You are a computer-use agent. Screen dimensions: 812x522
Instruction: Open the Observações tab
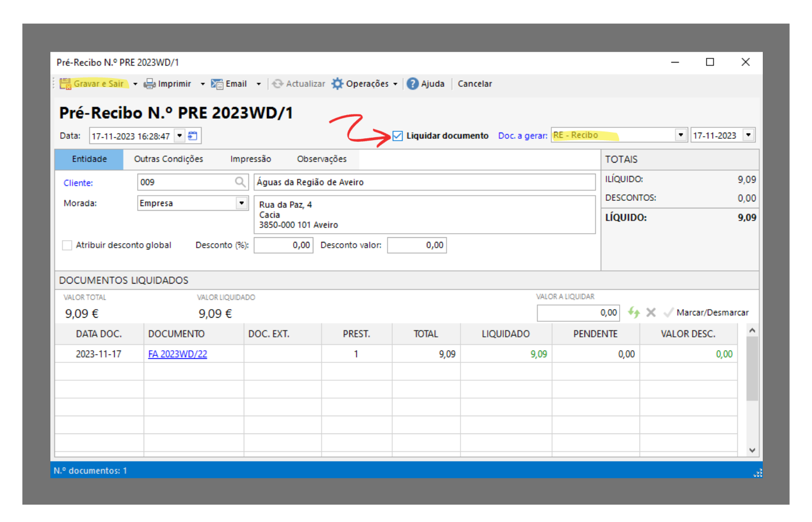pyautogui.click(x=321, y=159)
